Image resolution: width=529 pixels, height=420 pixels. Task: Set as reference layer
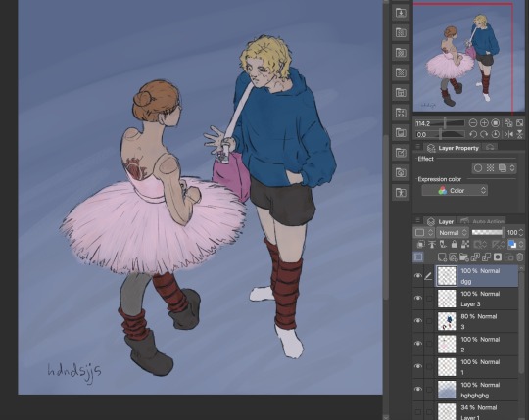pos(432,245)
